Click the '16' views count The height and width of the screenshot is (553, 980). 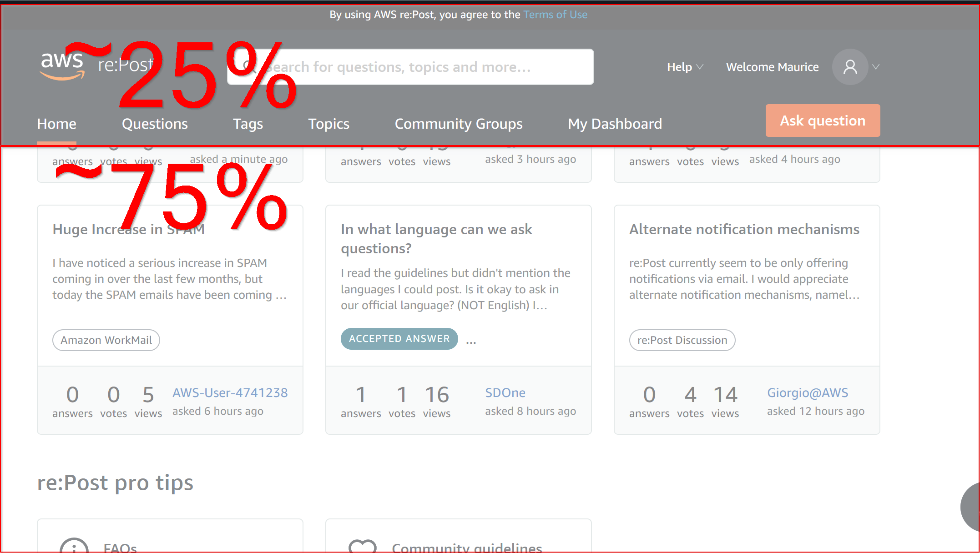tap(437, 394)
